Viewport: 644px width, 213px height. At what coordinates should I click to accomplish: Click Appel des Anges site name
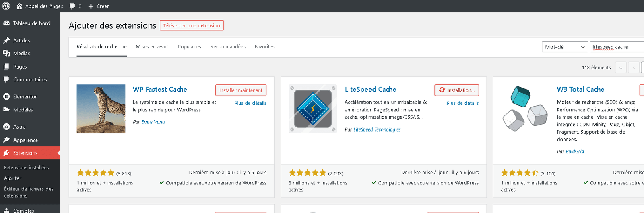pos(44,6)
